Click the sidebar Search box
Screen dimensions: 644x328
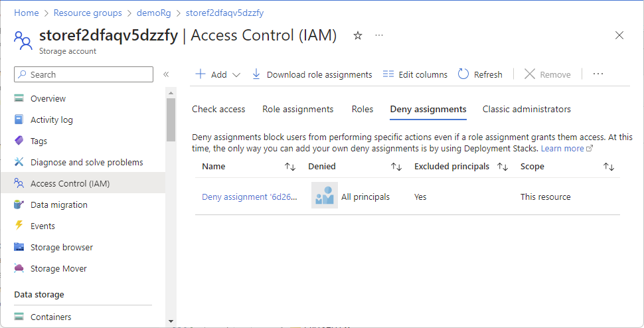tap(84, 75)
